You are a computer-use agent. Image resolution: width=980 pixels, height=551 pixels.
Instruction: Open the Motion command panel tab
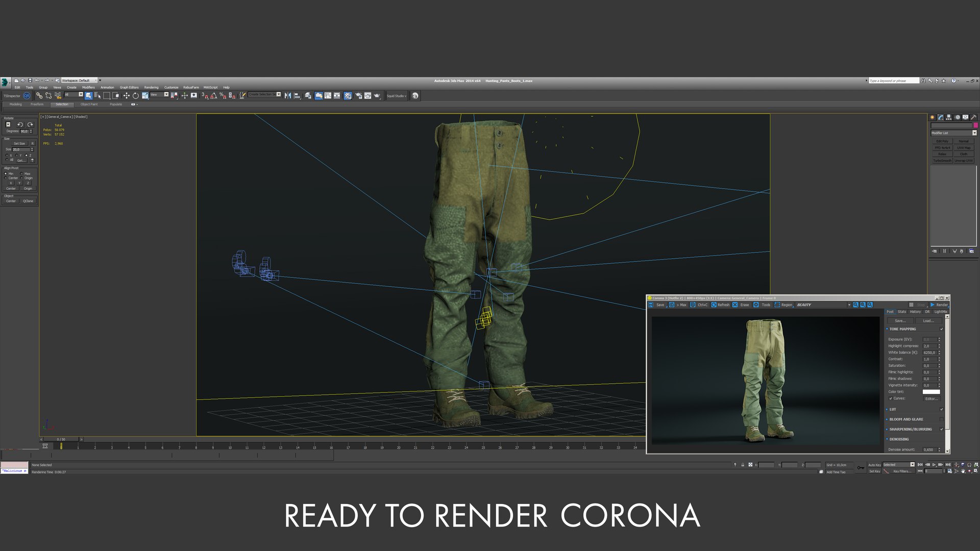click(957, 117)
